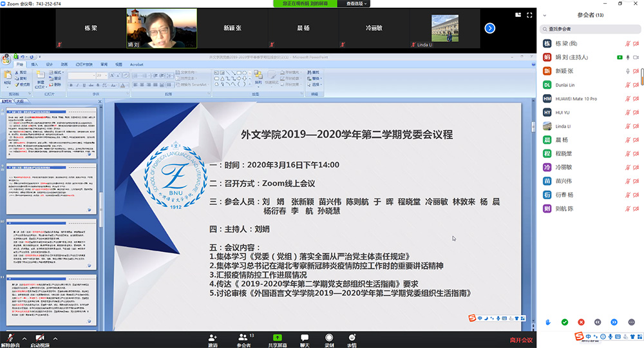Click the green 共享屏幕 share screen icon
This screenshot has width=644, height=348.
(x=278, y=338)
